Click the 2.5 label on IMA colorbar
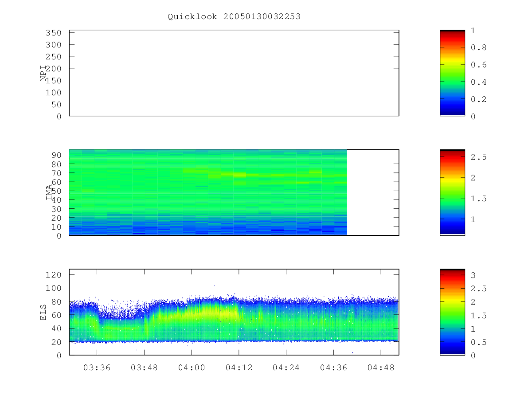 pyautogui.click(x=478, y=157)
